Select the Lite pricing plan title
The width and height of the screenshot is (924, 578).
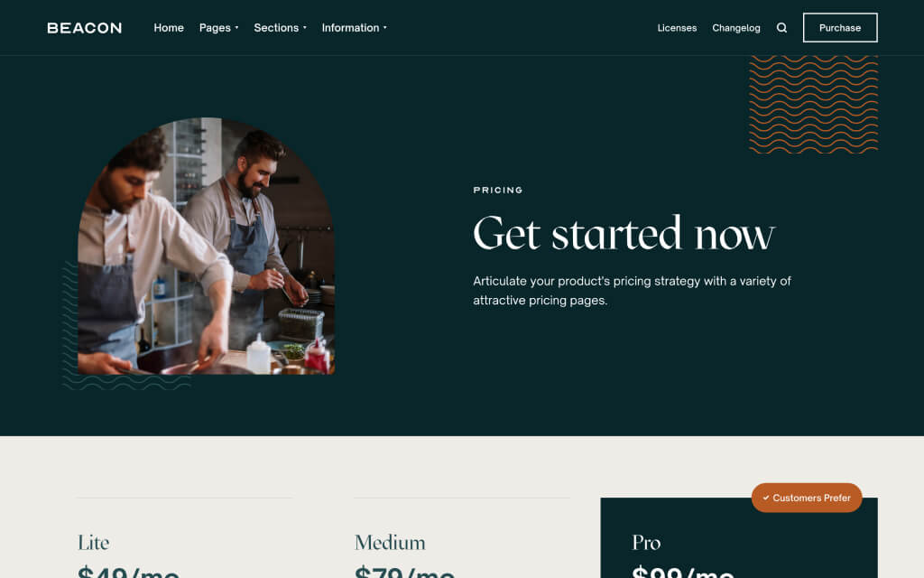[93, 543]
